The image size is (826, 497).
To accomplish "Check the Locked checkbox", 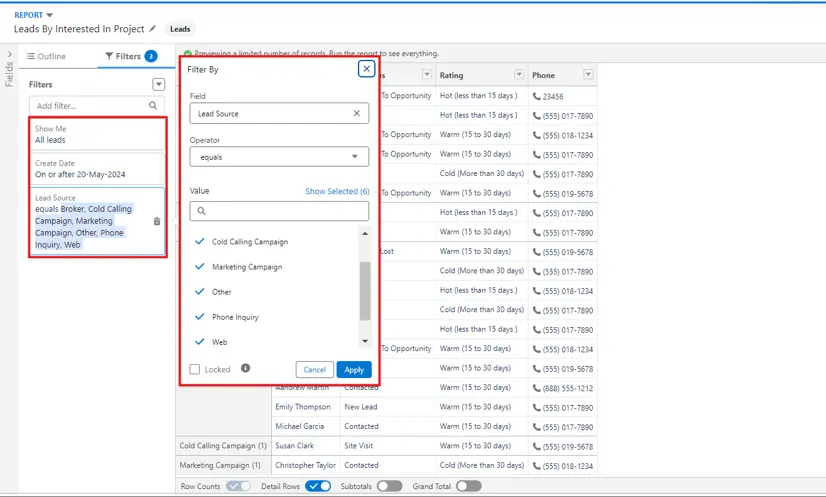I will (194, 369).
